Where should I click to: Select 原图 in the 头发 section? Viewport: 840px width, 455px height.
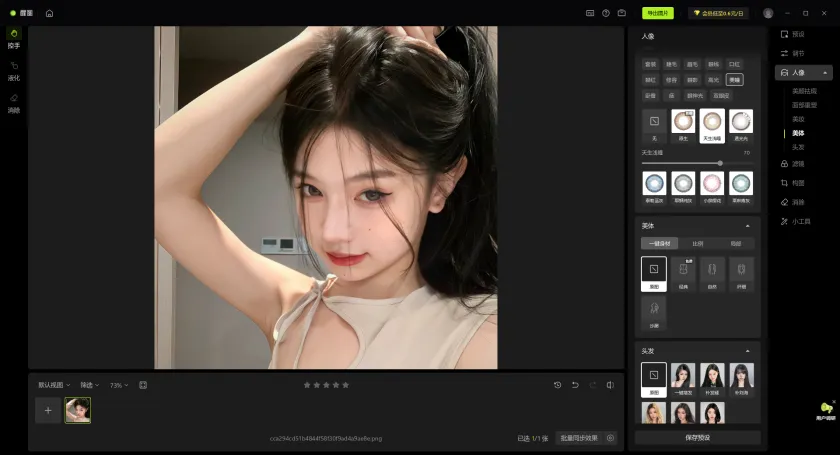coord(654,380)
